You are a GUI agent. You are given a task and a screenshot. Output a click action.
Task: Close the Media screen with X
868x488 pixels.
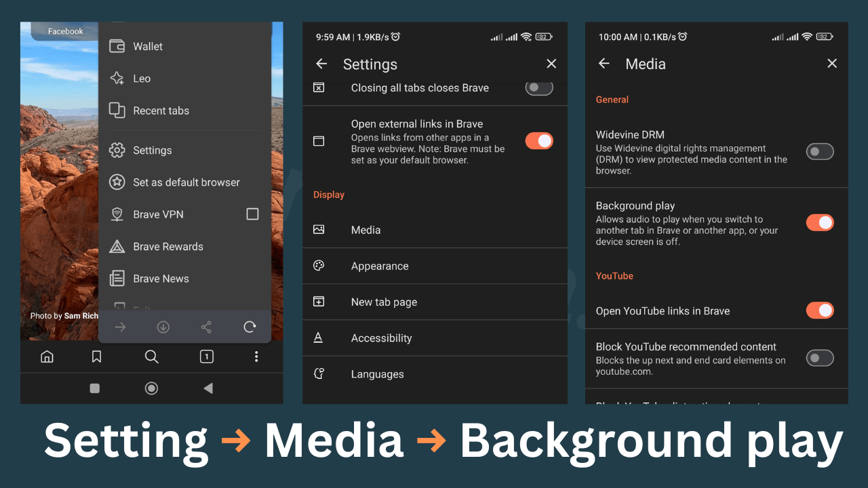pyautogui.click(x=832, y=64)
